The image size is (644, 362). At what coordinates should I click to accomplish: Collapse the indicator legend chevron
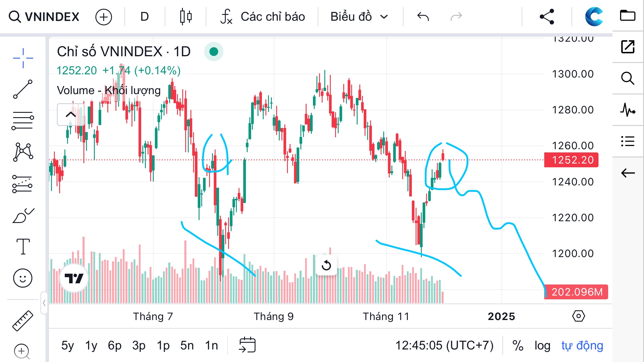click(71, 115)
